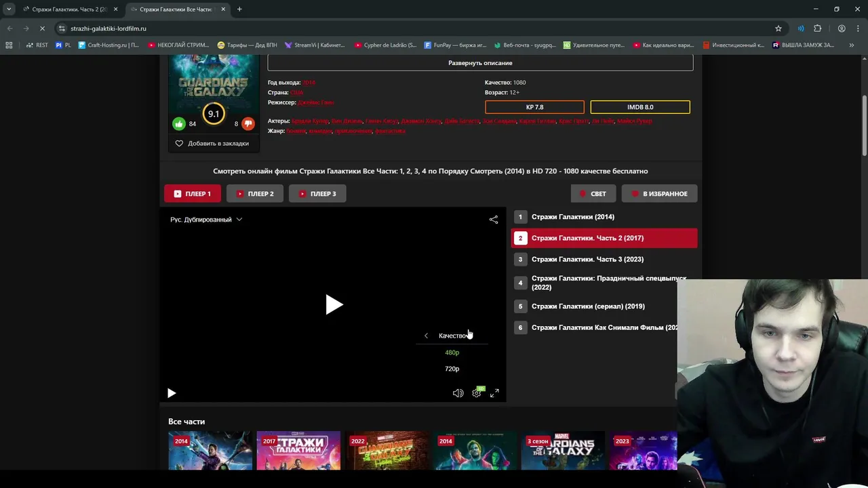Open the Craft-Hosting.ru bookmark
This screenshot has height=488, width=868.
click(x=108, y=45)
